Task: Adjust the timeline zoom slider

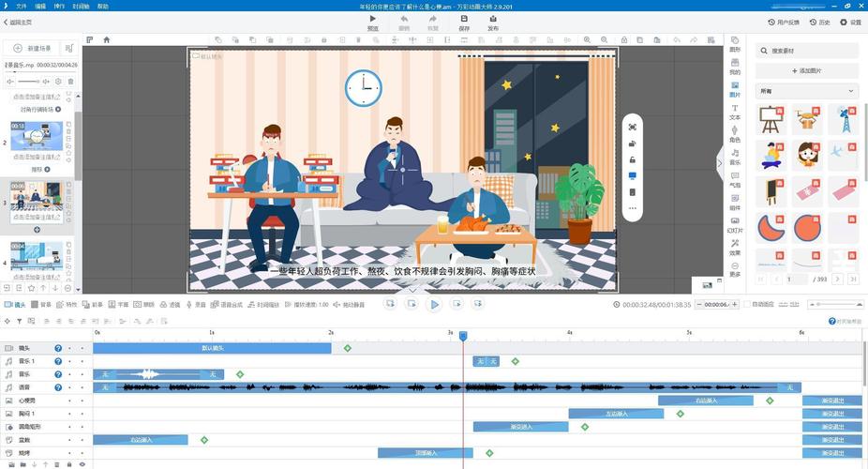Action: coord(835,305)
